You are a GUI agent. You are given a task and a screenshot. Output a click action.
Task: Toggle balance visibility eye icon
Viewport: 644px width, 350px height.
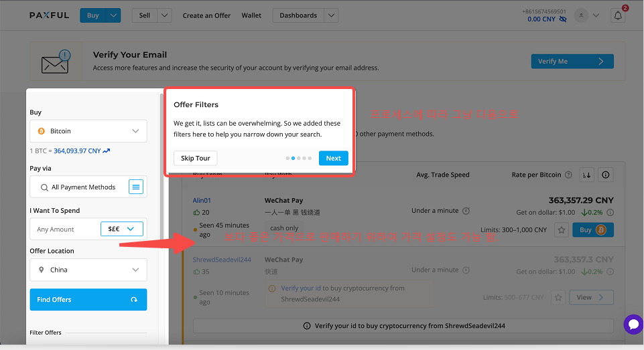(x=563, y=19)
